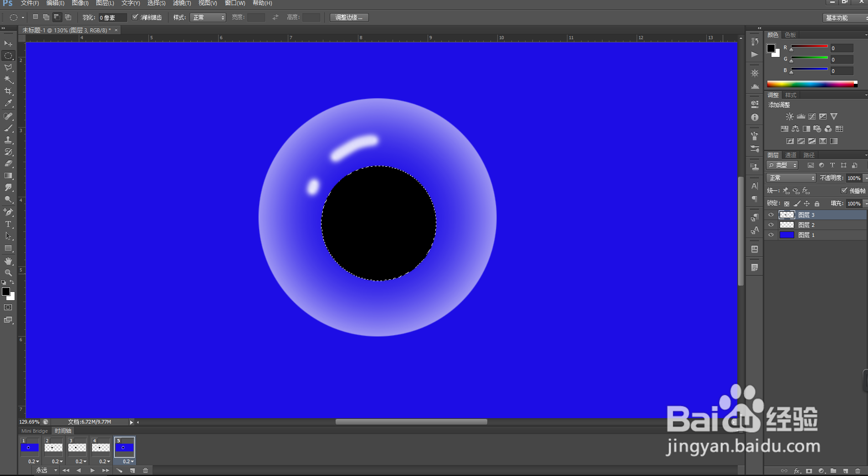
Task: Select the Eyedropper tool
Action: click(8, 103)
